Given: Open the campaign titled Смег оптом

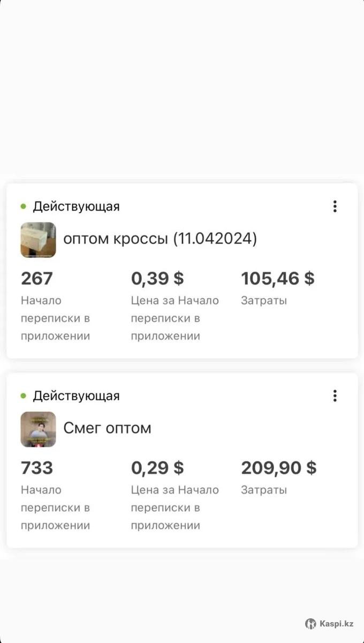Looking at the screenshot, I should tap(107, 428).
